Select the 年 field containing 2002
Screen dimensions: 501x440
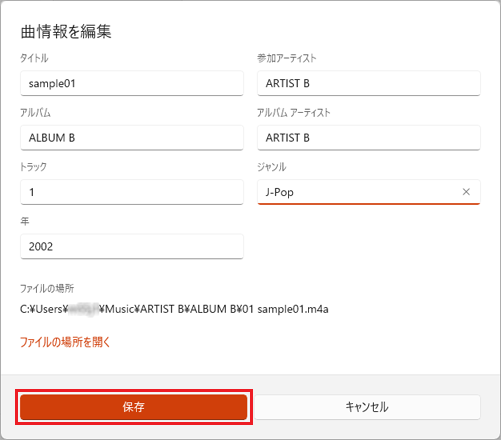click(132, 246)
